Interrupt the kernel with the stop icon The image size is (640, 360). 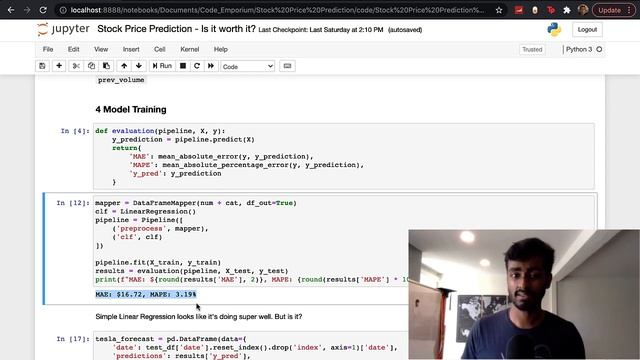183,66
